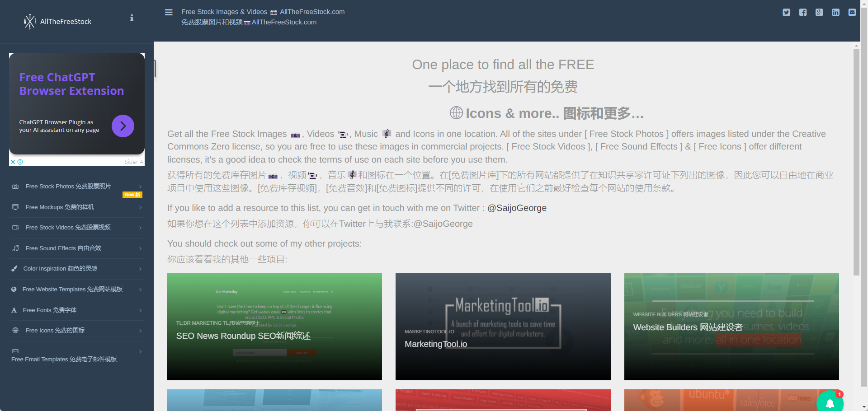The width and height of the screenshot is (868, 411).
Task: Click the email envelope icon in header
Action: (852, 12)
